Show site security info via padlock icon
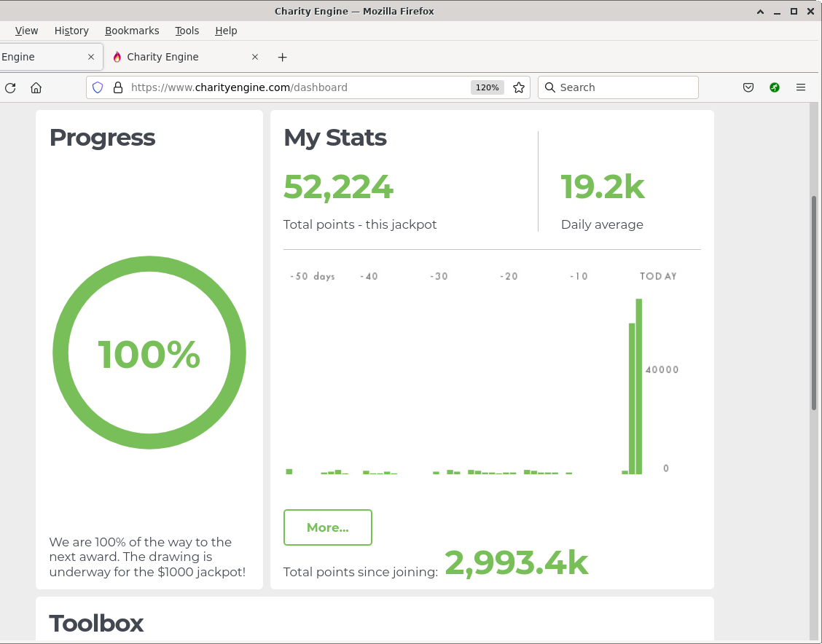Viewport: 822px width, 644px height. coord(118,87)
